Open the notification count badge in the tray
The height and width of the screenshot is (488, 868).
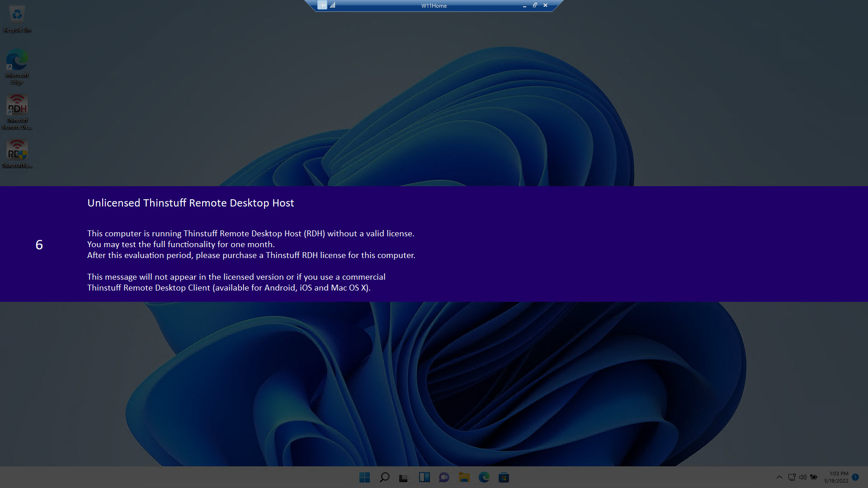pyautogui.click(x=855, y=477)
